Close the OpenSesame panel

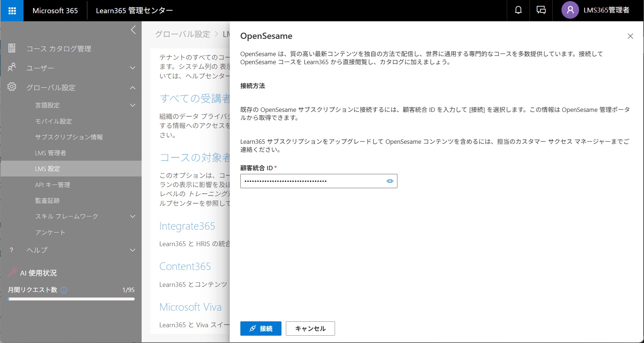630,36
